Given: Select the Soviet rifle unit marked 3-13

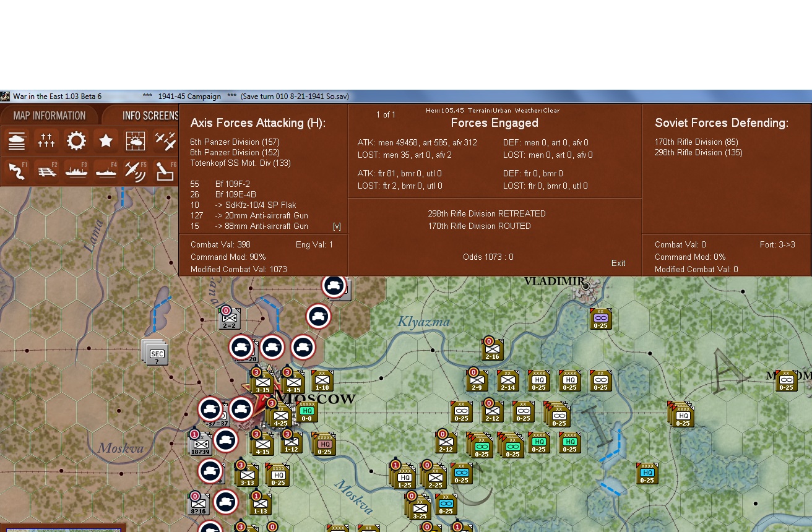Looking at the screenshot, I should point(247,475).
